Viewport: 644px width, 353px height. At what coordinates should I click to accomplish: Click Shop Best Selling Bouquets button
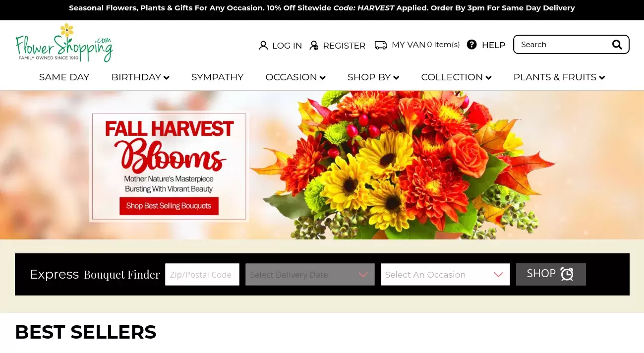(x=169, y=206)
